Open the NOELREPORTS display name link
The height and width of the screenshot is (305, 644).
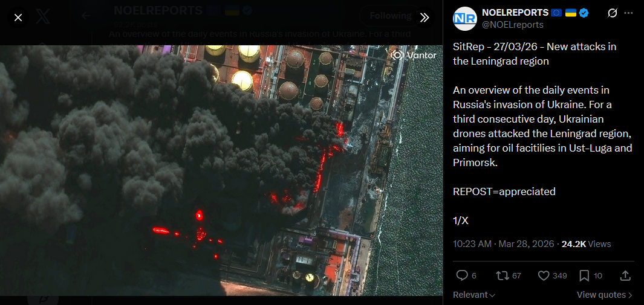(515, 13)
